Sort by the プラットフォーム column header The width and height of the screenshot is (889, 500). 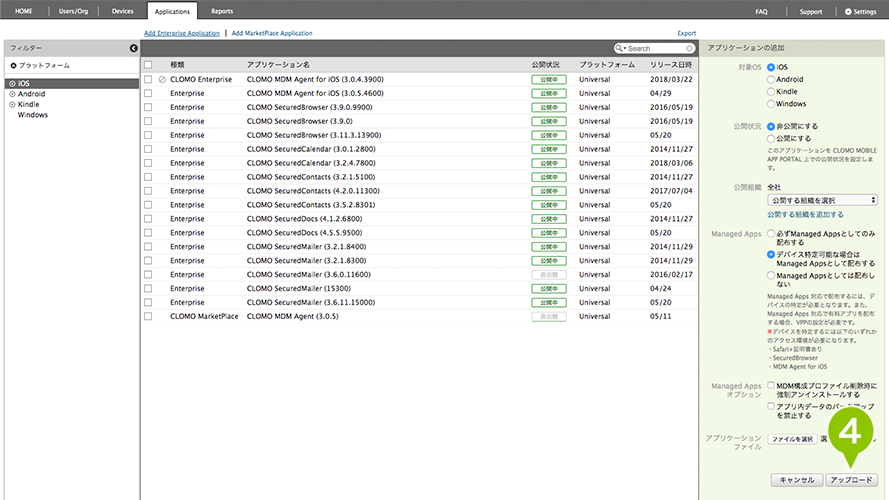[x=607, y=65]
